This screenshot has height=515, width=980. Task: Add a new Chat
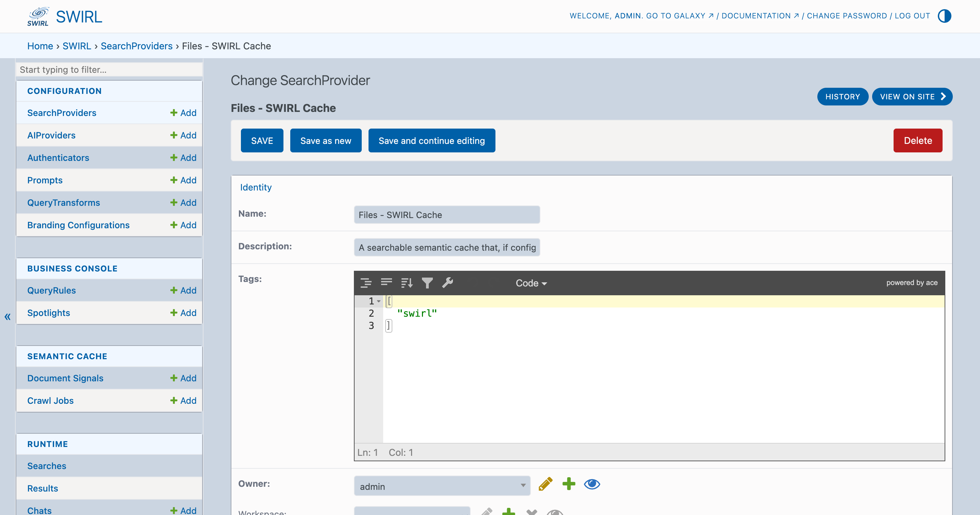[183, 511]
